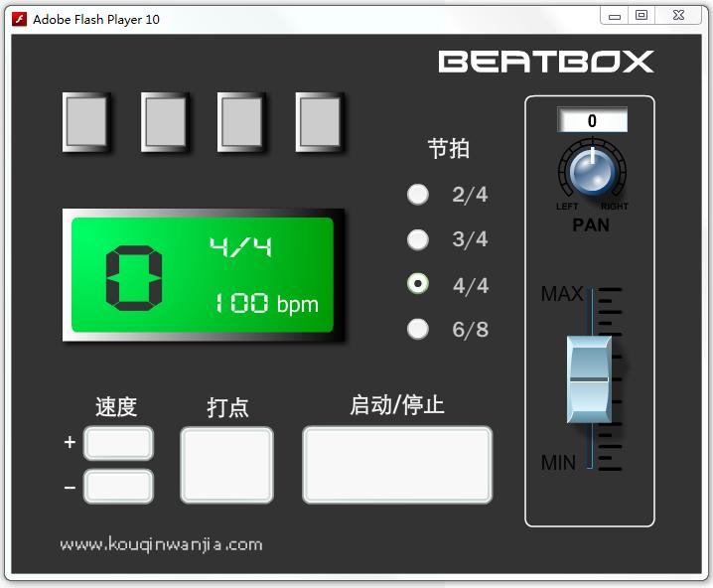Select the 2/4 time signature radio button
This screenshot has width=713, height=588.
pos(417,195)
